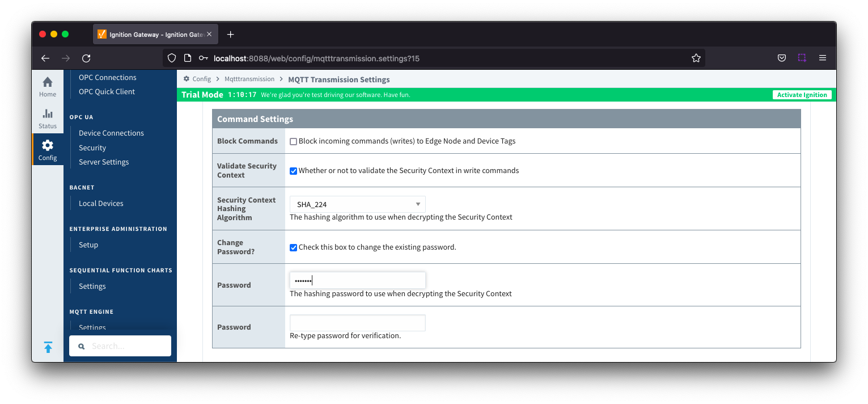This screenshot has width=868, height=404.
Task: Open a new browser tab
Action: [230, 35]
